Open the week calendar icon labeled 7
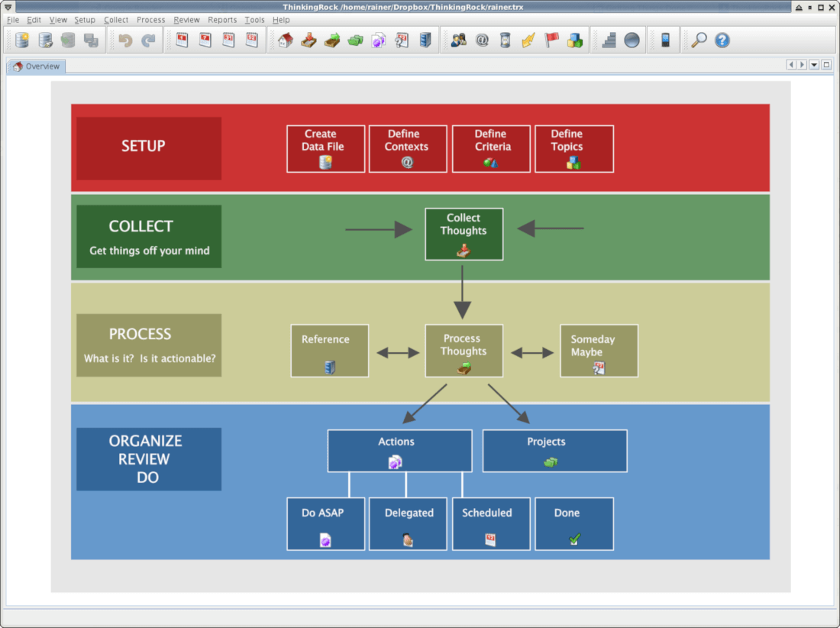The image size is (840, 628). coord(205,40)
